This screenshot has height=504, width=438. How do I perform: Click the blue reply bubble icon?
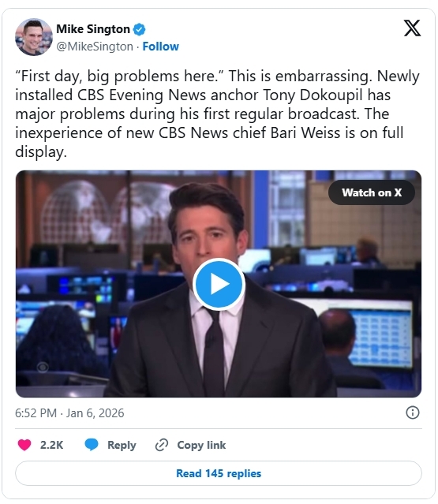(x=92, y=445)
